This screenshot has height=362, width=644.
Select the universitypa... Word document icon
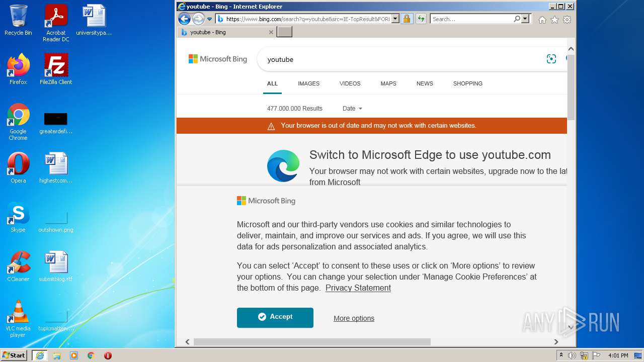point(94,20)
